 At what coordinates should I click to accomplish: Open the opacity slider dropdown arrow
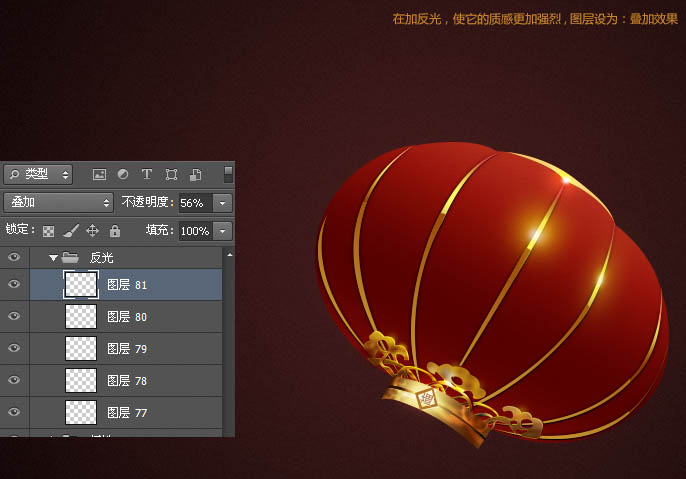point(223,203)
